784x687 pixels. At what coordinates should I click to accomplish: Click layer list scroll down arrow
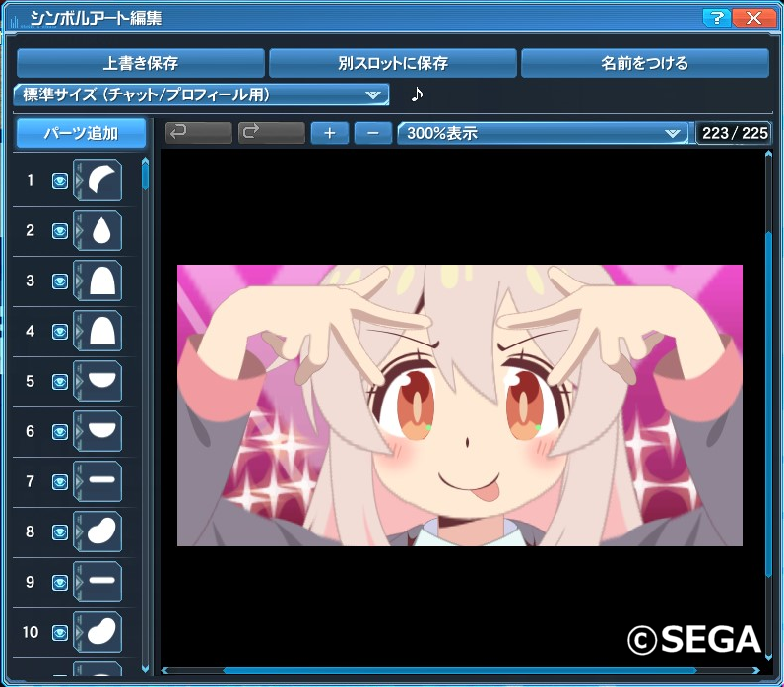[146, 668]
